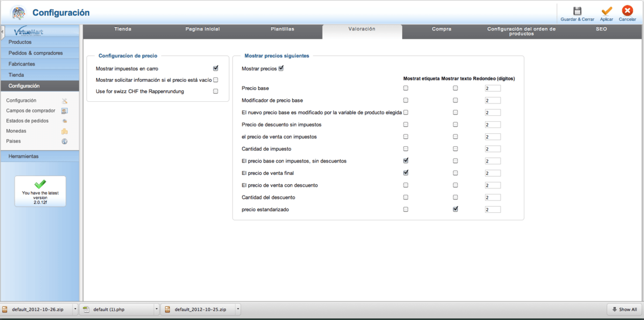Click default (1).php file icon in downloads bar

[x=86, y=309]
